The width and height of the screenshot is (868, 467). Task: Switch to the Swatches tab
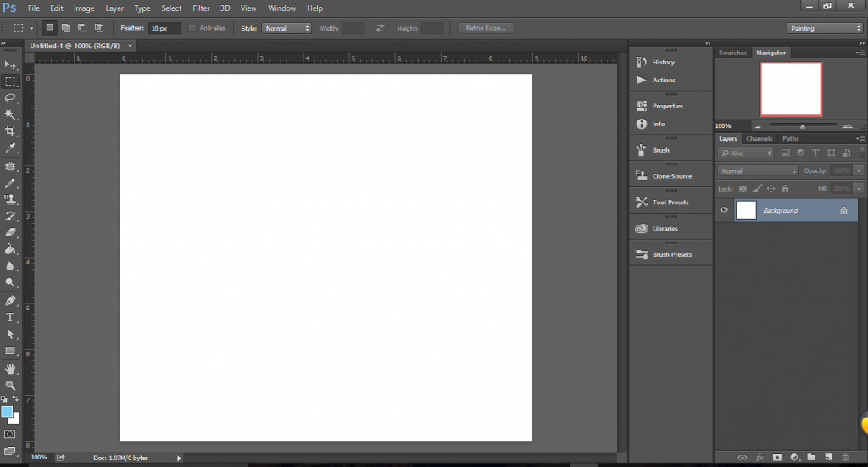[732, 53]
